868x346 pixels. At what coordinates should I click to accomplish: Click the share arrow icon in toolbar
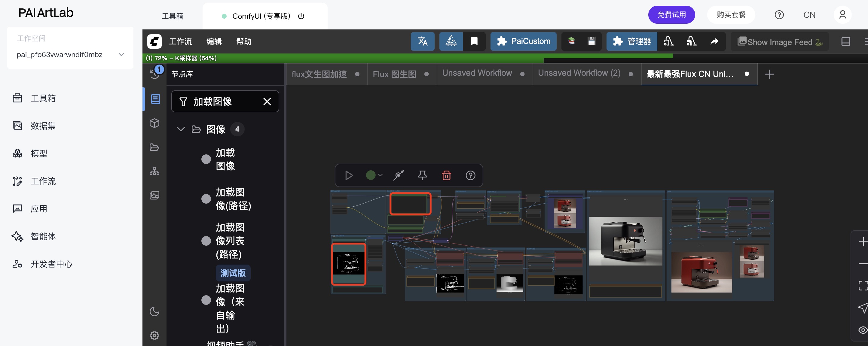714,41
